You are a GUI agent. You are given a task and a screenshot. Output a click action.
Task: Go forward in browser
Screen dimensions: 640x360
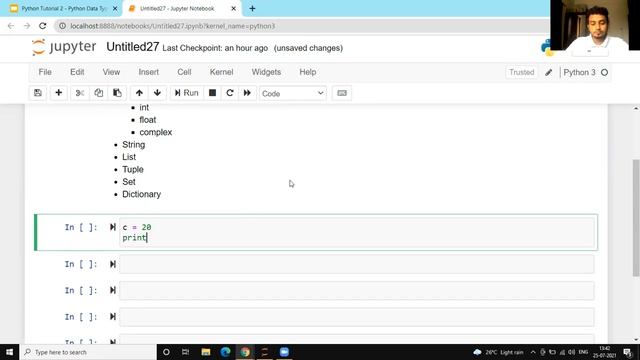[27, 26]
